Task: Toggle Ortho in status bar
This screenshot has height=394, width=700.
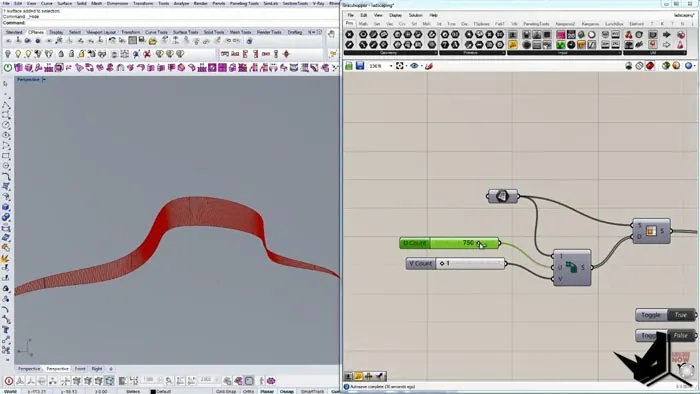Action: 249,391
